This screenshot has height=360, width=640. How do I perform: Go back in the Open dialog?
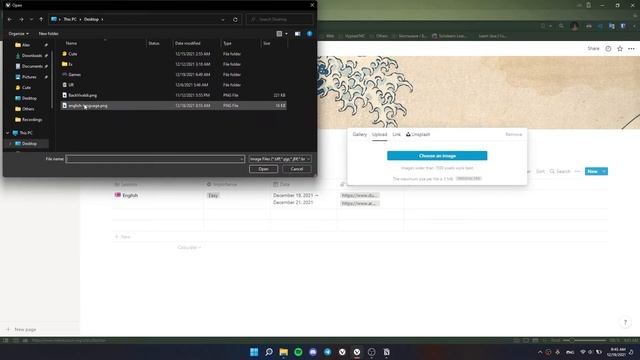(x=10, y=19)
